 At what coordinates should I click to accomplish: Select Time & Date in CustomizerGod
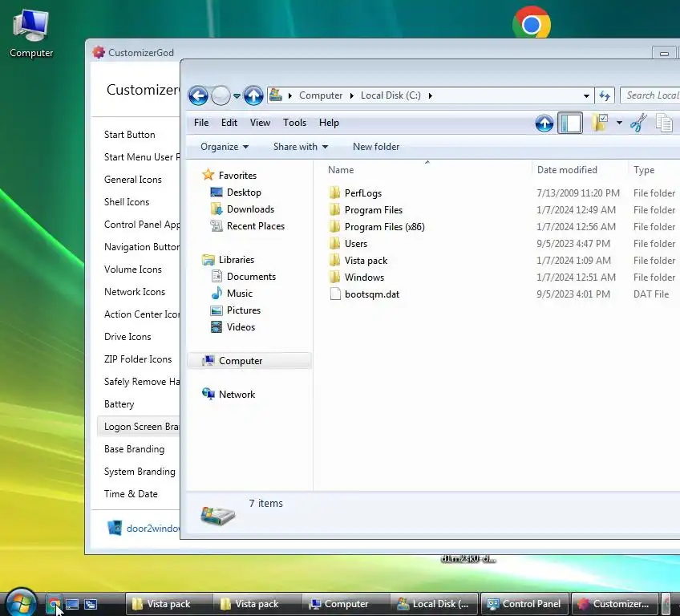click(131, 494)
